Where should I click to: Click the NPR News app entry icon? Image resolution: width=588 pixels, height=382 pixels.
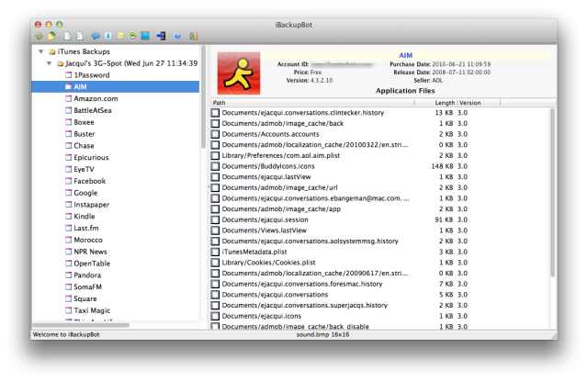[x=68, y=252]
